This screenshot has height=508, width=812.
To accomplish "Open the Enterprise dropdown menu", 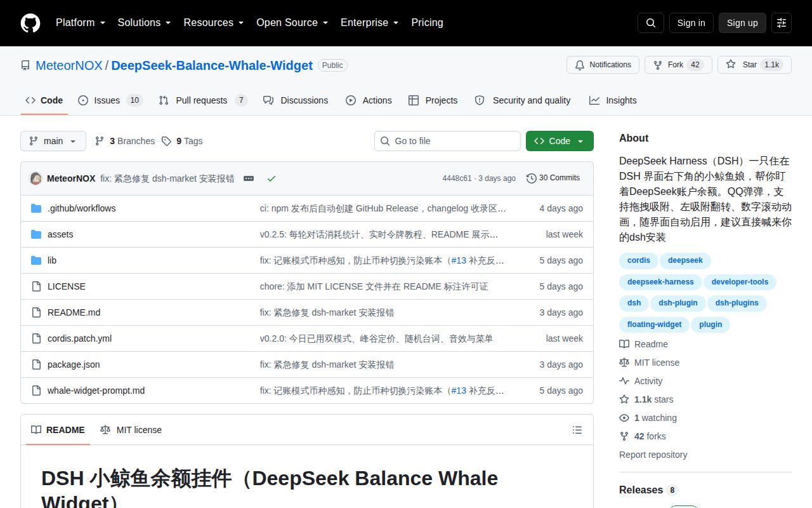I will click(369, 22).
